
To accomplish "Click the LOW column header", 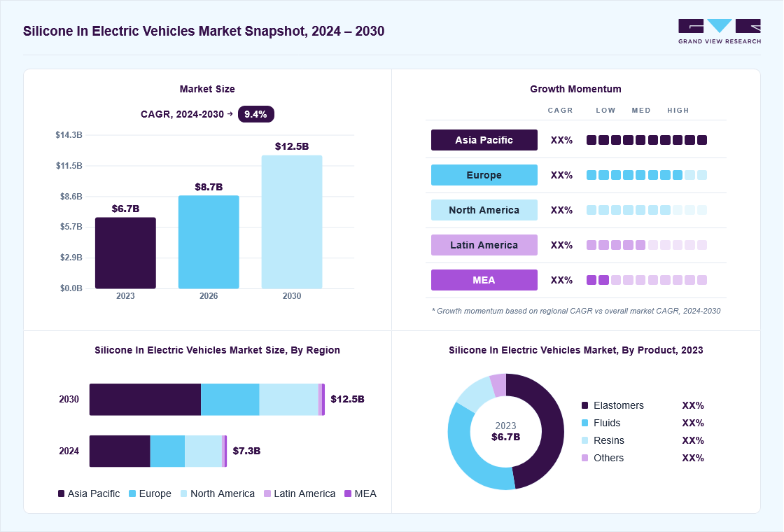I will 605,111.
